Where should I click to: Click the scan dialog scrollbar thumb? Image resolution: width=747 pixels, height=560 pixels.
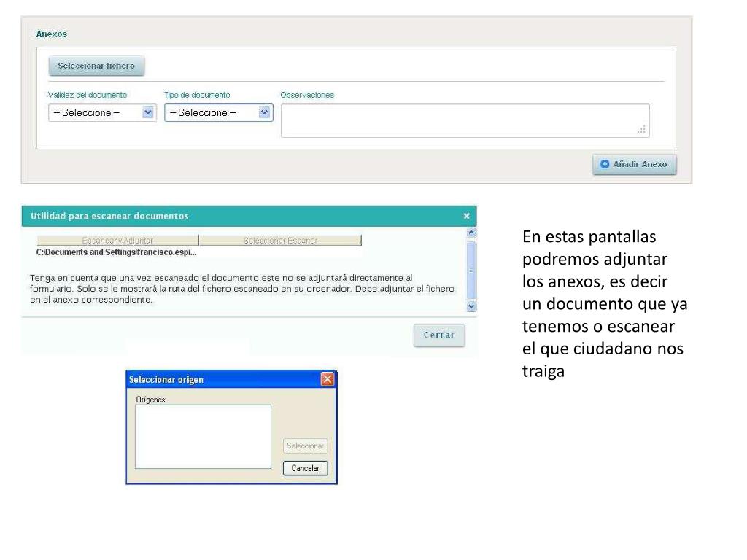pos(471,271)
